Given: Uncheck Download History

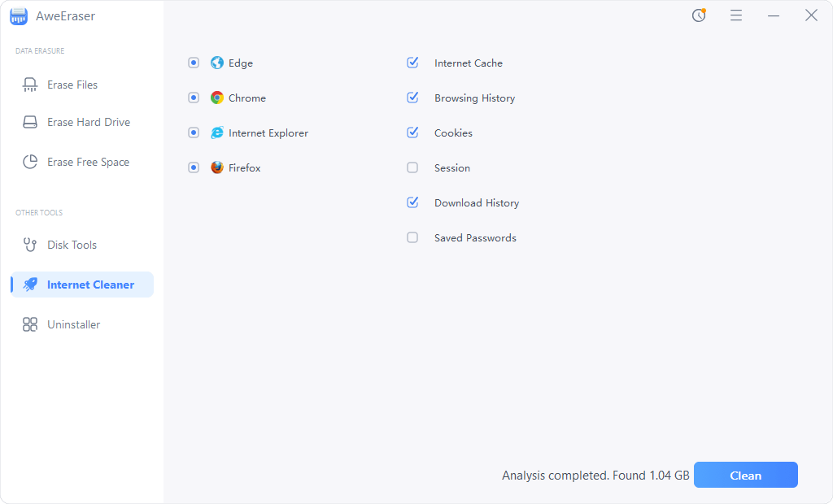Looking at the screenshot, I should click(412, 202).
